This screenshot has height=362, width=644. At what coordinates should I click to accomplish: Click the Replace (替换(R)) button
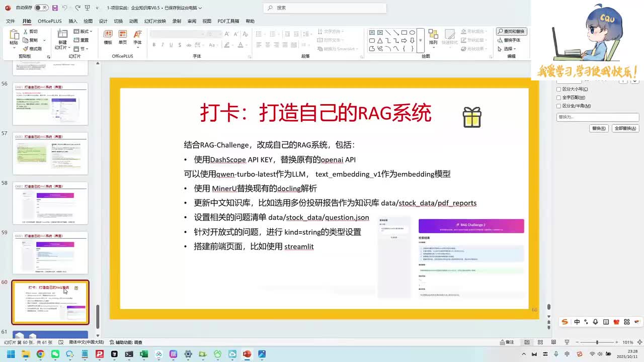[599, 128]
